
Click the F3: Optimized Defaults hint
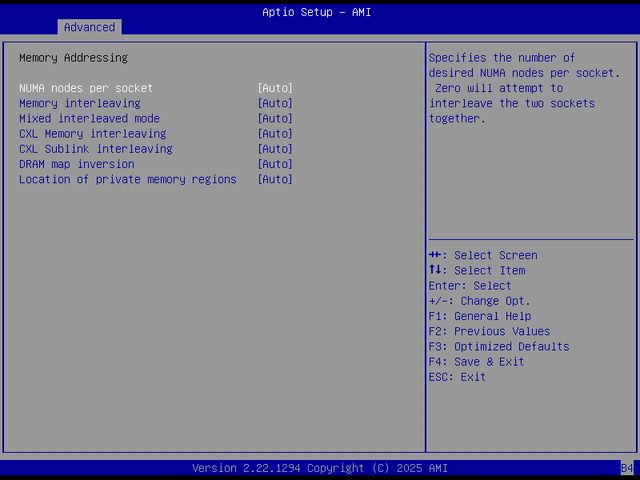tap(499, 347)
